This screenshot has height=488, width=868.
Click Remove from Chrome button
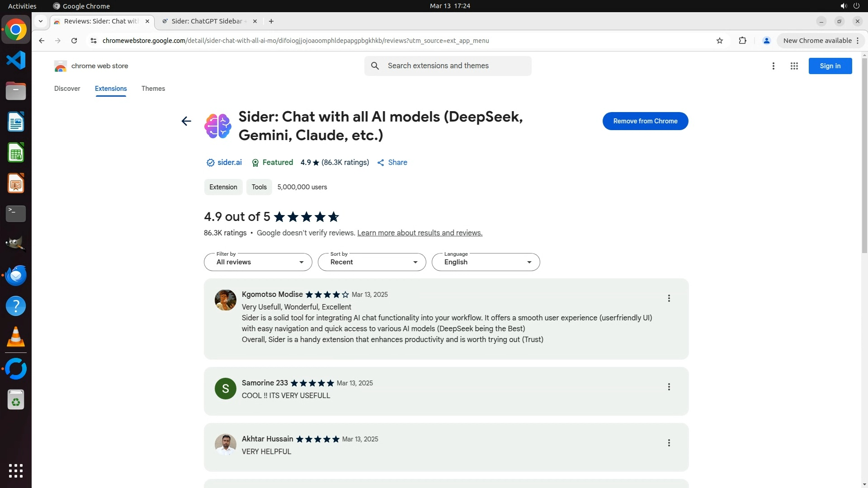click(645, 121)
